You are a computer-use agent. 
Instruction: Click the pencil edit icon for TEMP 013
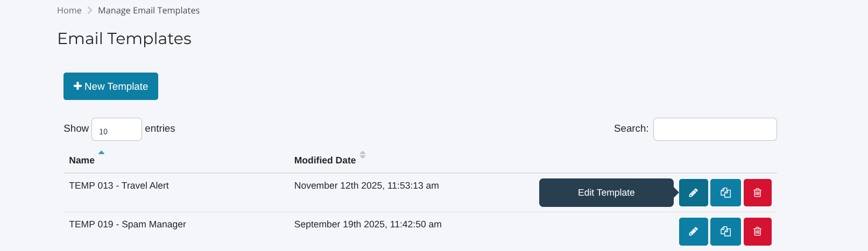(693, 192)
